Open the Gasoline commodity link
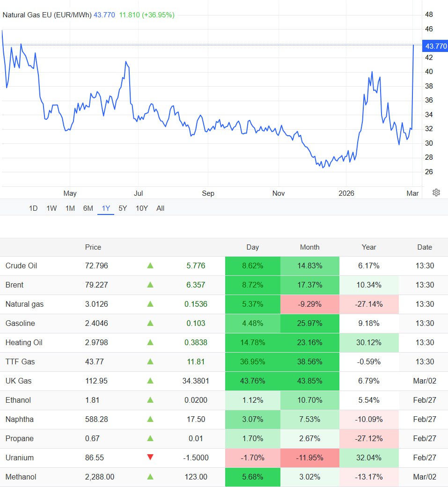The image size is (448, 487). (x=20, y=323)
